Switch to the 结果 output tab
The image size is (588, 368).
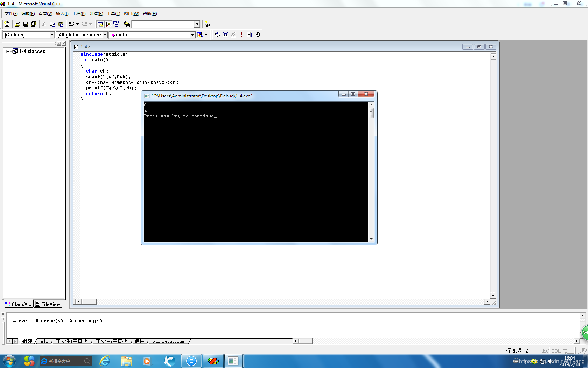(139, 341)
